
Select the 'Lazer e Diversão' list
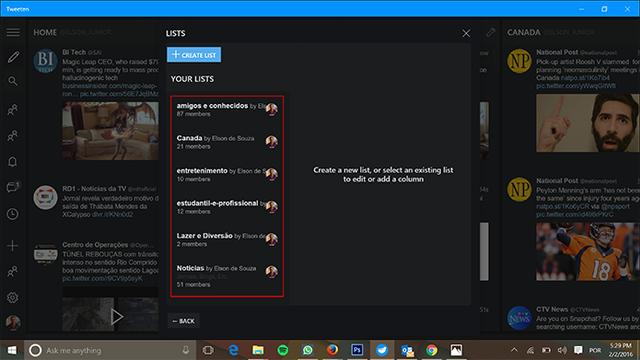[x=227, y=240]
